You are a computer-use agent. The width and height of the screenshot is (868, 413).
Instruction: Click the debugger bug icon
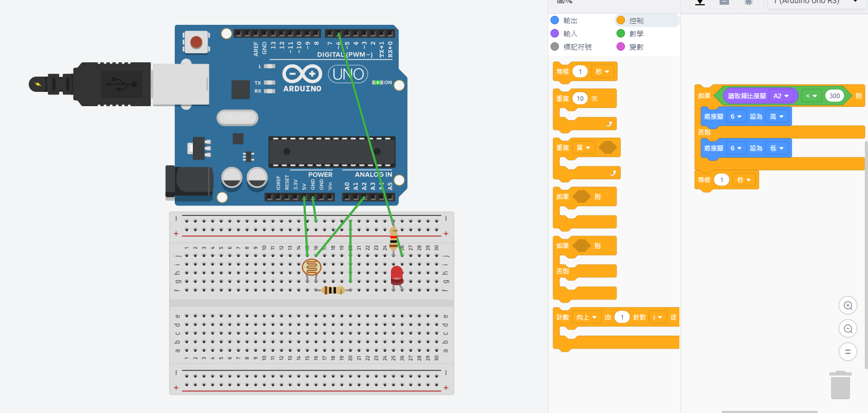pos(748,3)
